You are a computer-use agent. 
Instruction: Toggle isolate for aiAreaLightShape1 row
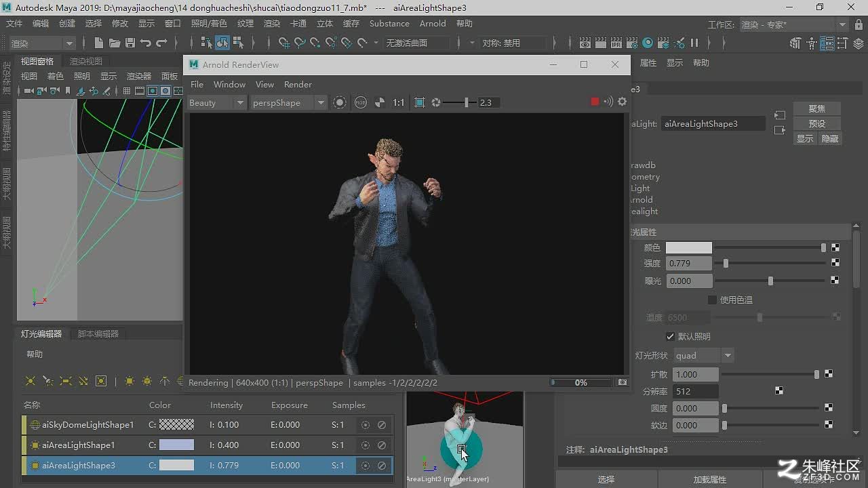tap(366, 445)
